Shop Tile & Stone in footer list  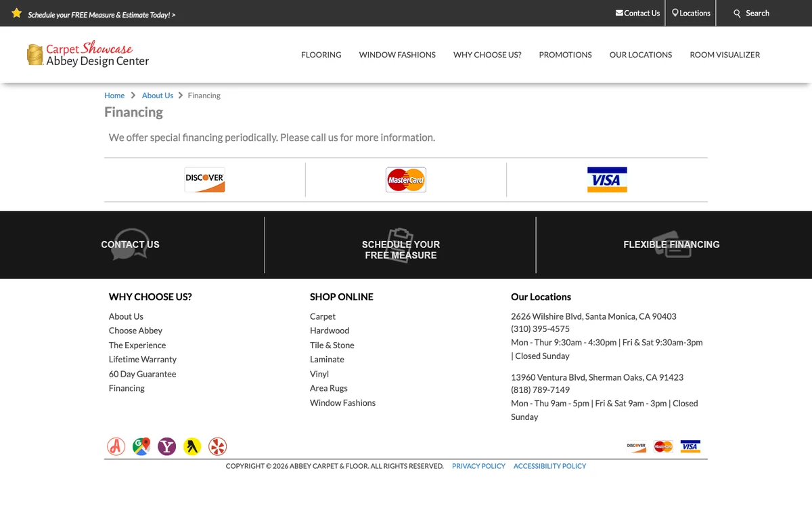pyautogui.click(x=332, y=345)
